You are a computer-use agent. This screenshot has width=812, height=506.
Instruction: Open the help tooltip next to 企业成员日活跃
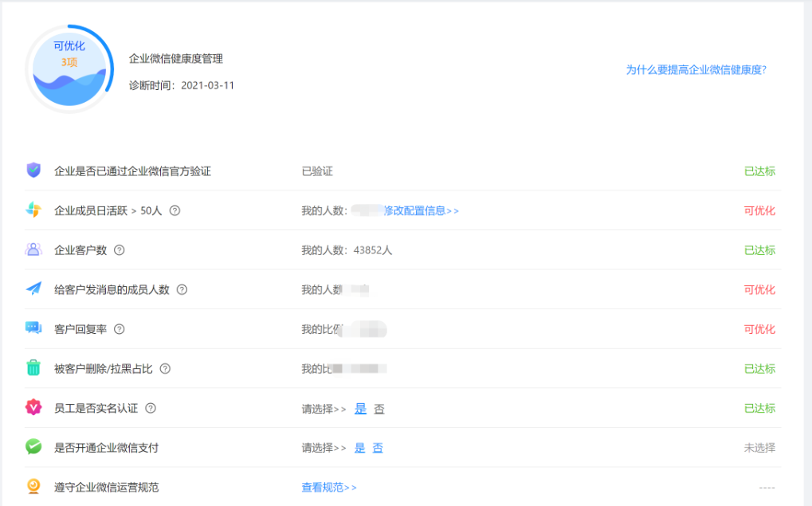[x=175, y=211]
